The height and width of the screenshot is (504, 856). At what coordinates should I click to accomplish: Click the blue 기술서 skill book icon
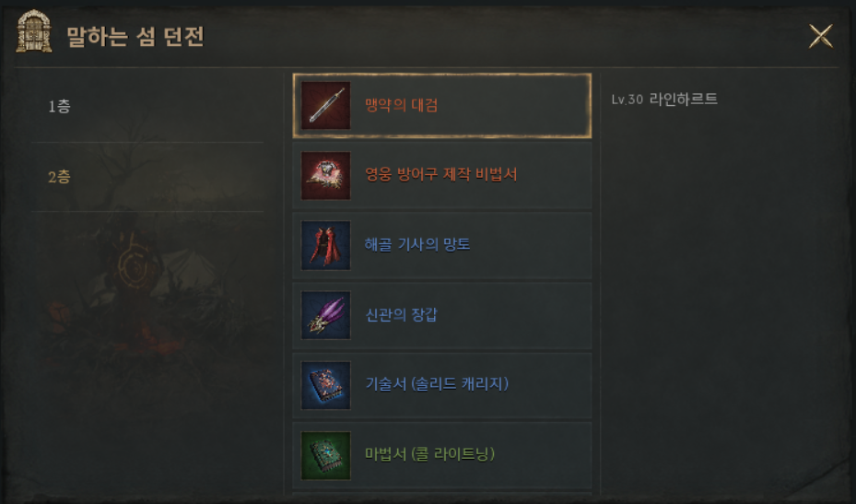point(326,385)
